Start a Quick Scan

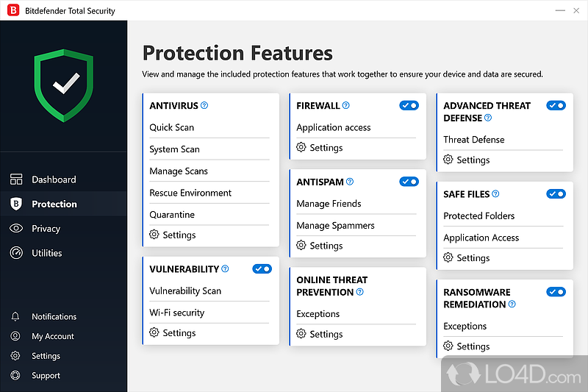pyautogui.click(x=172, y=127)
